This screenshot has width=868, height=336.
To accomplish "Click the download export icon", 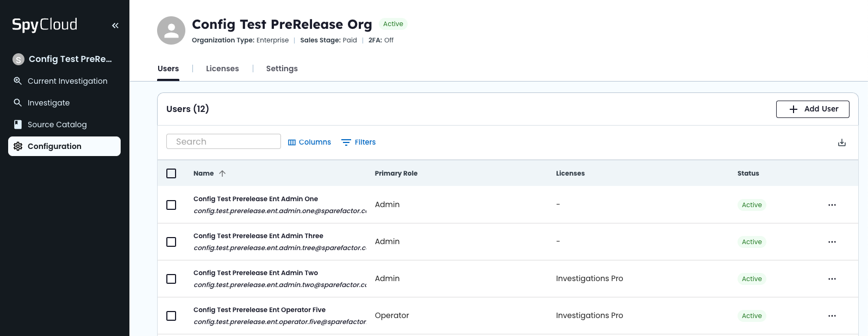I will coord(842,142).
